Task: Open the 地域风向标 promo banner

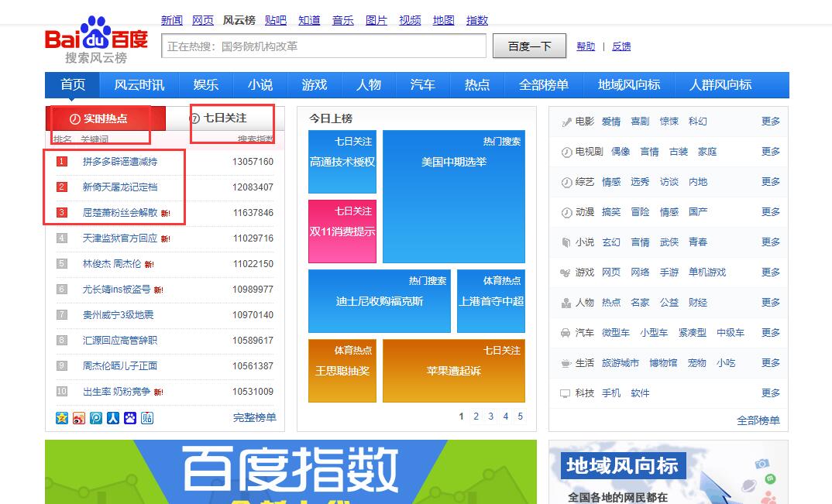Action: 668,471
